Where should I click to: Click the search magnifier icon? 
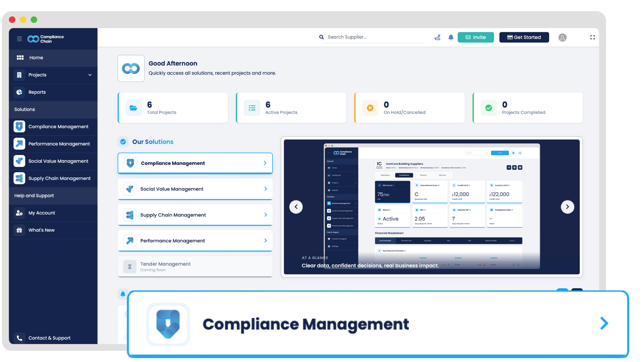tap(321, 37)
